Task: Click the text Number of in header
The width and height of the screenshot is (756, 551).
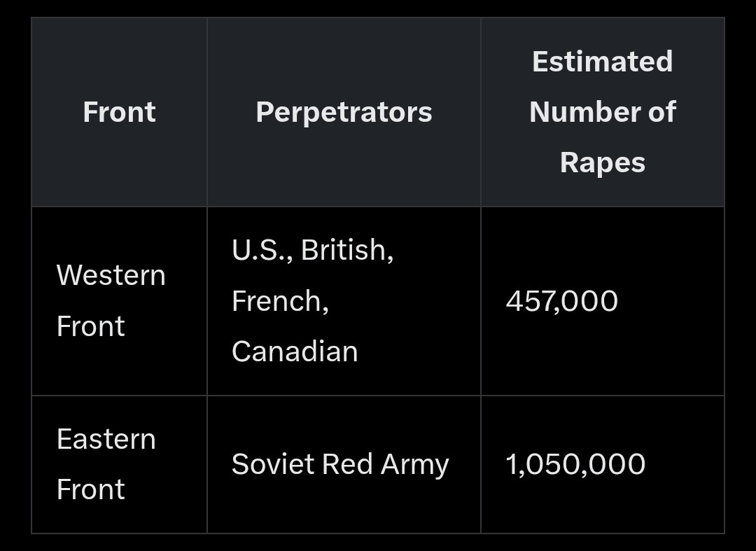Action: [x=603, y=112]
